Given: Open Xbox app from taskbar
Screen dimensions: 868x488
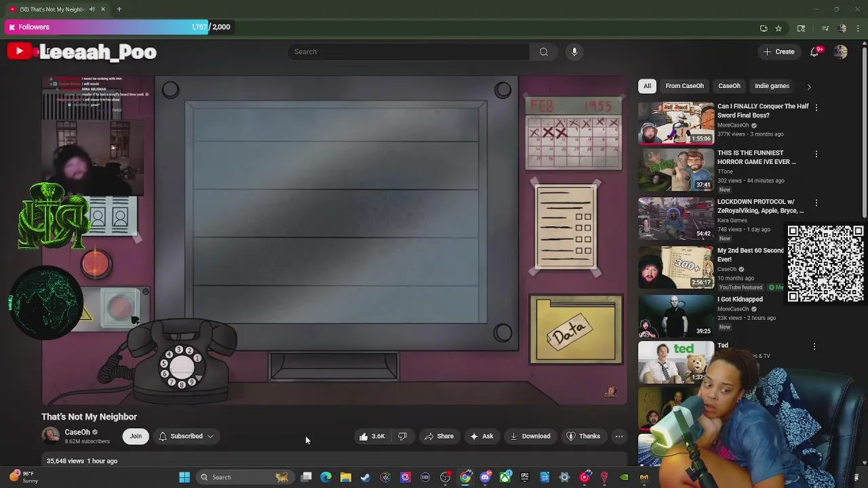Looking at the screenshot, I should [505, 477].
